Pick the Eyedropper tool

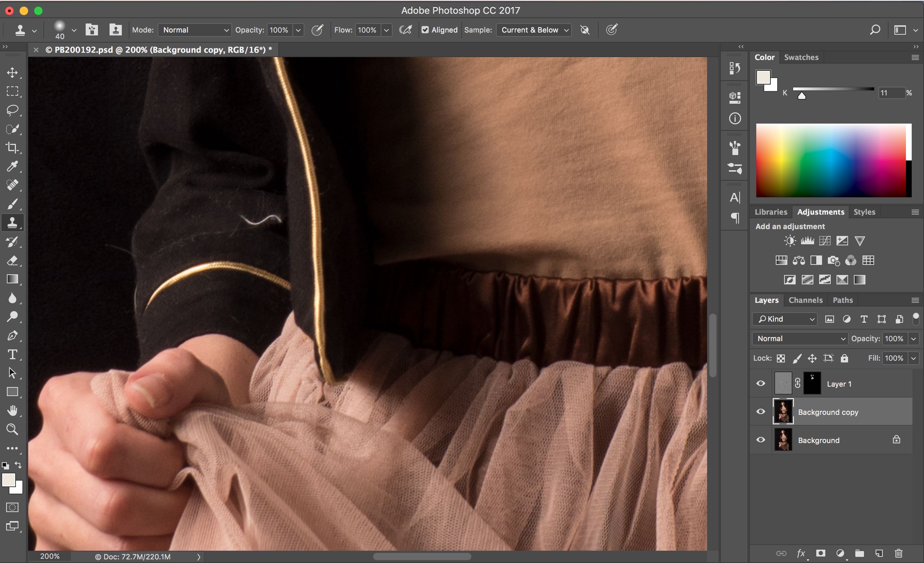(12, 166)
